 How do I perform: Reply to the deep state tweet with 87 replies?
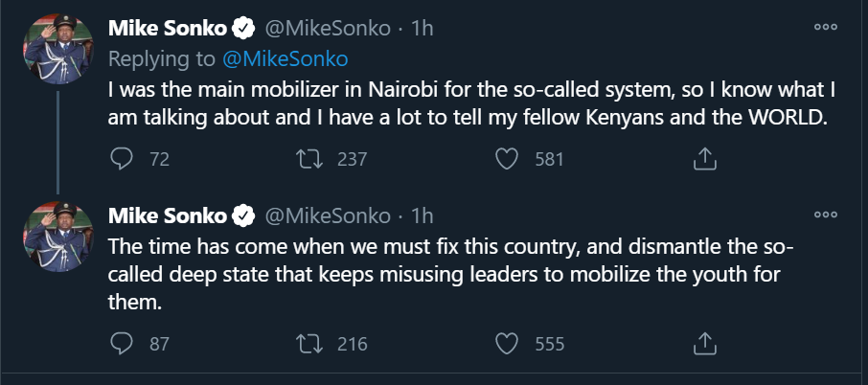tap(122, 343)
